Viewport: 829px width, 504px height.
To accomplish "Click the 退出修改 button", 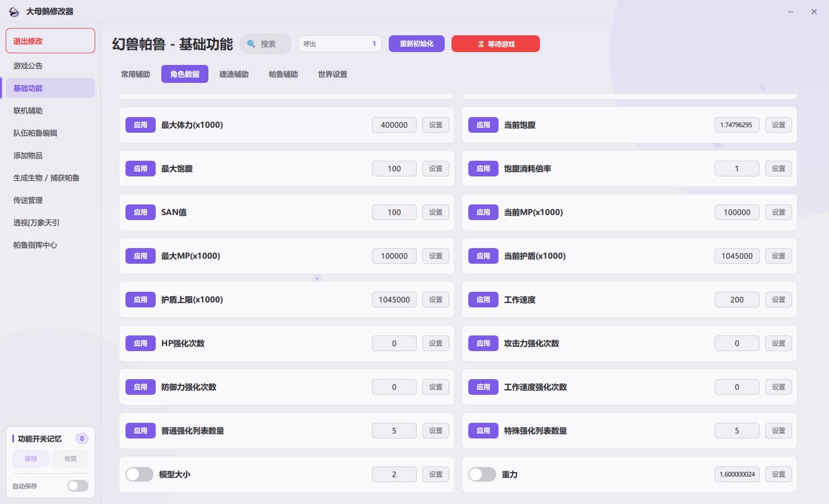I will tap(50, 41).
